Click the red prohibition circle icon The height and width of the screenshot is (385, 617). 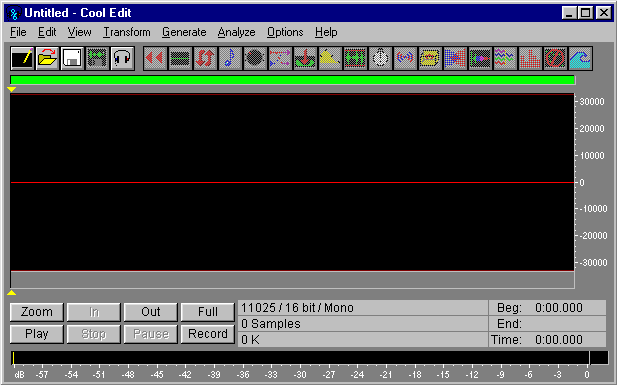pyautogui.click(x=555, y=59)
